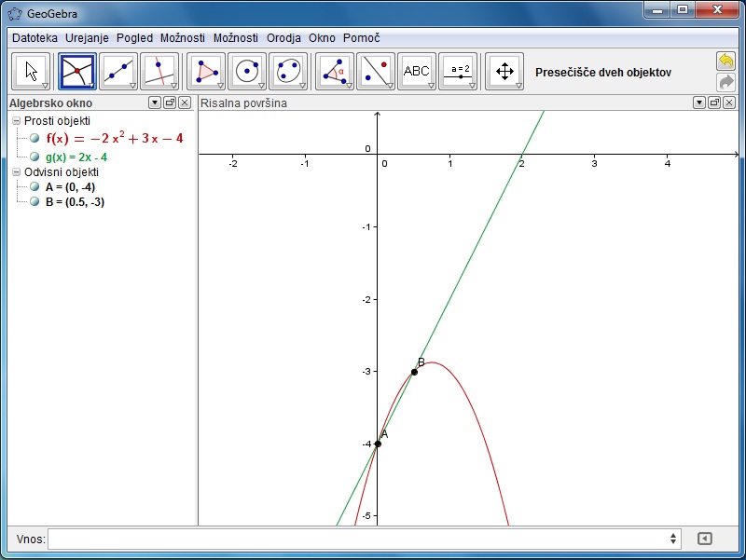
Task: Open the Pogled menu
Action: click(134, 38)
